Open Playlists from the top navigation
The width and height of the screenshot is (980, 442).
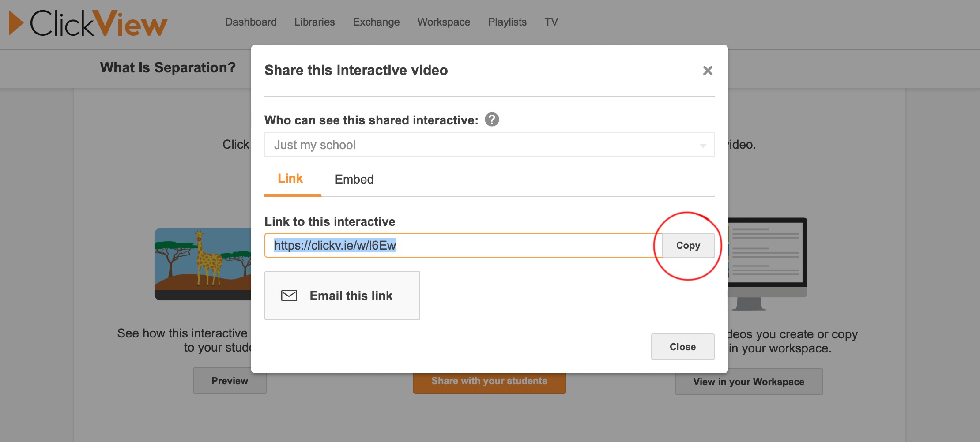[507, 22]
